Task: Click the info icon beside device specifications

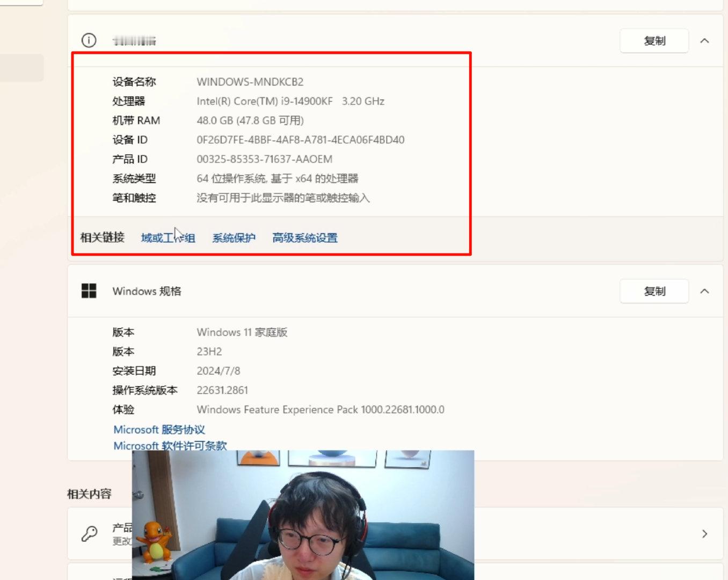Action: click(89, 40)
